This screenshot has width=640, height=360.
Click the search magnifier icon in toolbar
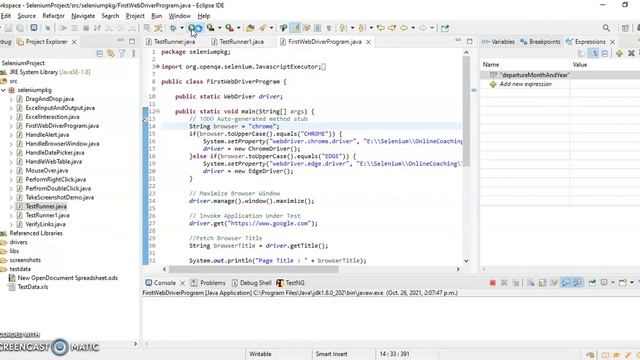(606, 28)
